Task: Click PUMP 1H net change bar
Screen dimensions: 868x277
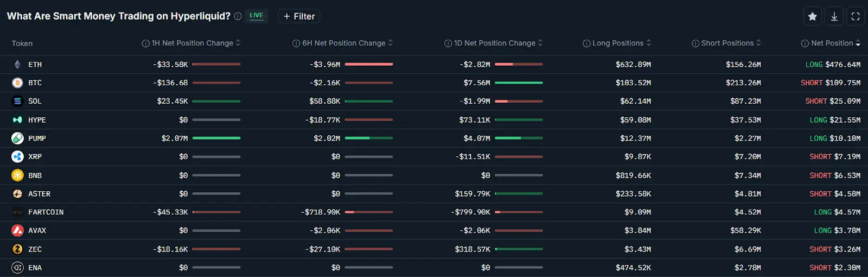Action: coord(216,138)
